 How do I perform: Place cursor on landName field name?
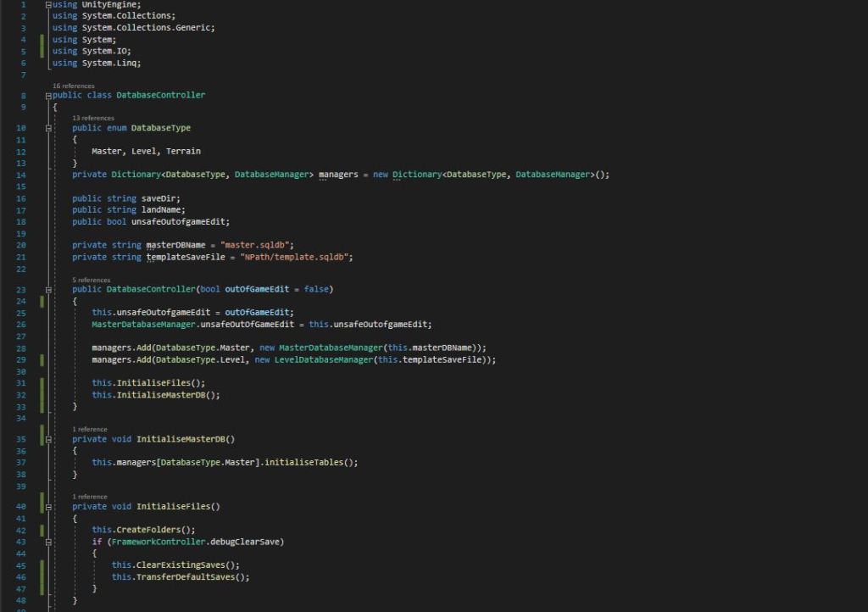[160, 210]
